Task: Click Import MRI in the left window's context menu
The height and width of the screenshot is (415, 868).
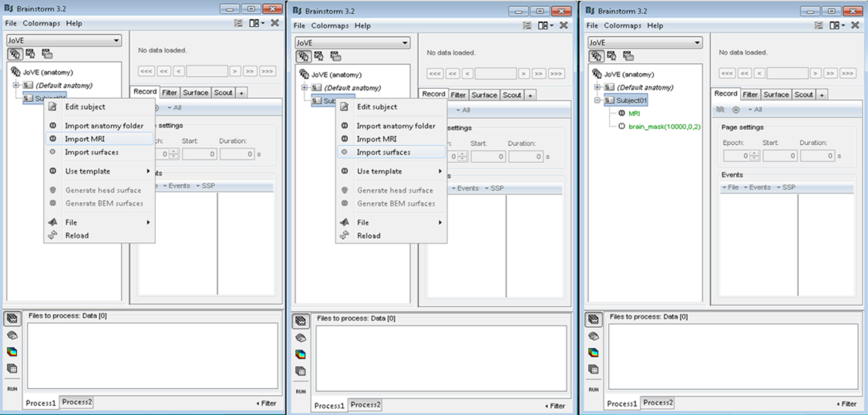Action: coord(85,139)
